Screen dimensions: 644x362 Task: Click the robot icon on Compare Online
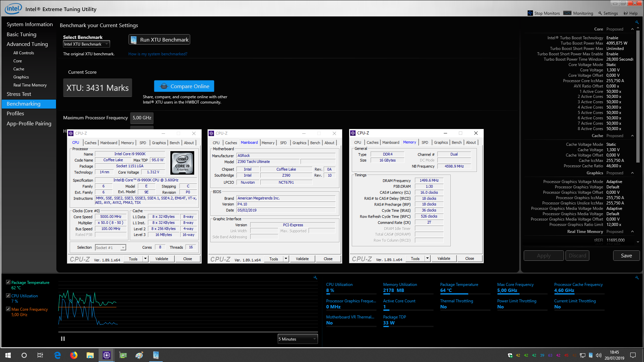pyautogui.click(x=164, y=86)
